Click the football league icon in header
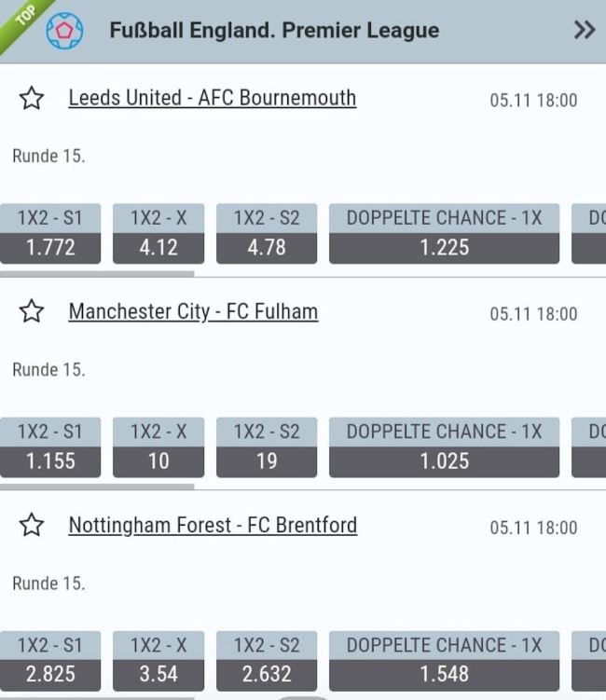 coord(64,31)
